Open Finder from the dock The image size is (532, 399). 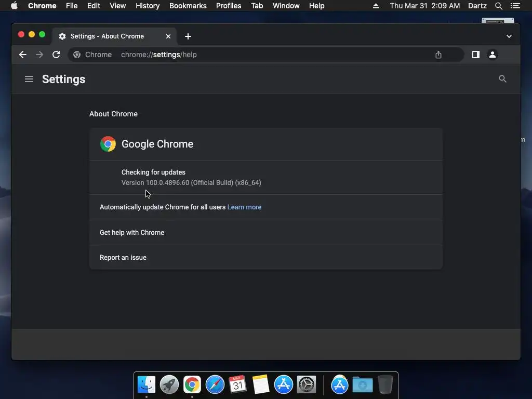tap(146, 385)
